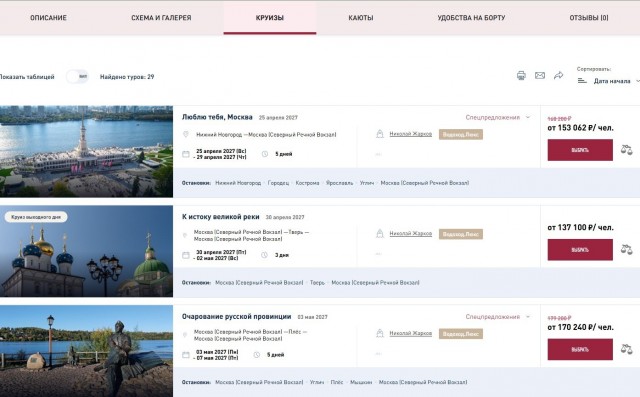
Task: Click calendar icon beside 30 апреля 2027
Action: point(186,255)
